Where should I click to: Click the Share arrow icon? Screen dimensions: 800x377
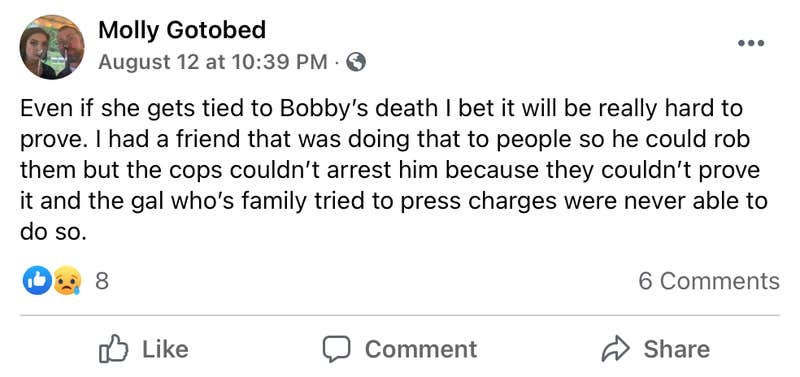coord(616,349)
